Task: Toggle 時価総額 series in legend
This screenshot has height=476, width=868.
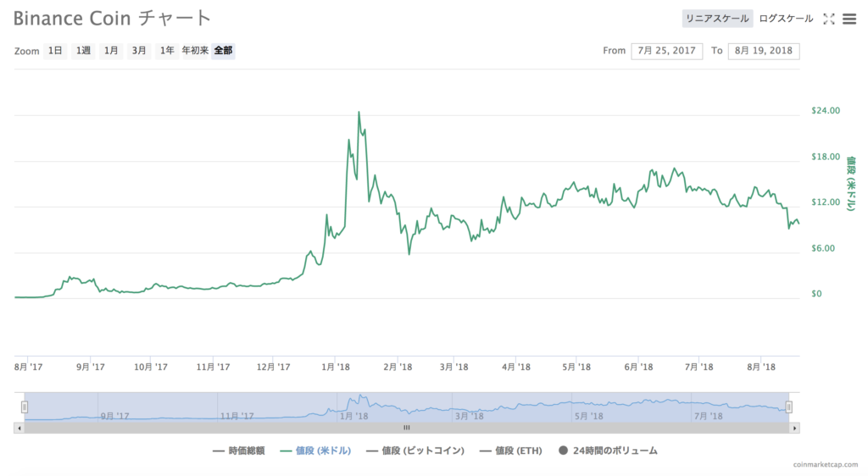Action: click(238, 451)
